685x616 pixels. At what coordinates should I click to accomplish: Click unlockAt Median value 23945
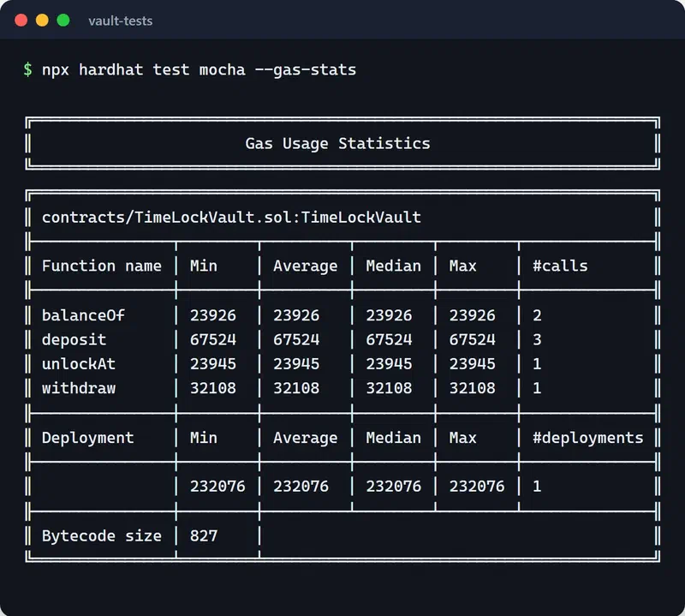[389, 364]
